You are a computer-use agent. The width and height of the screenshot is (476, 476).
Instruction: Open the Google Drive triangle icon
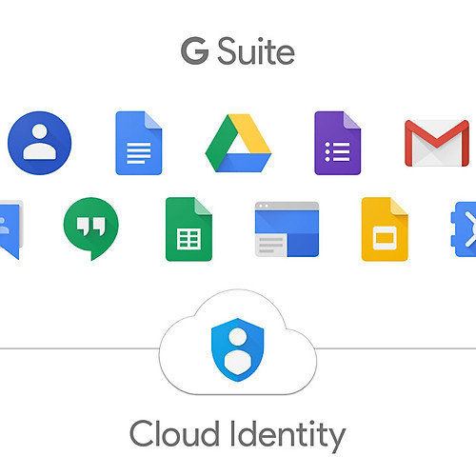238,143
